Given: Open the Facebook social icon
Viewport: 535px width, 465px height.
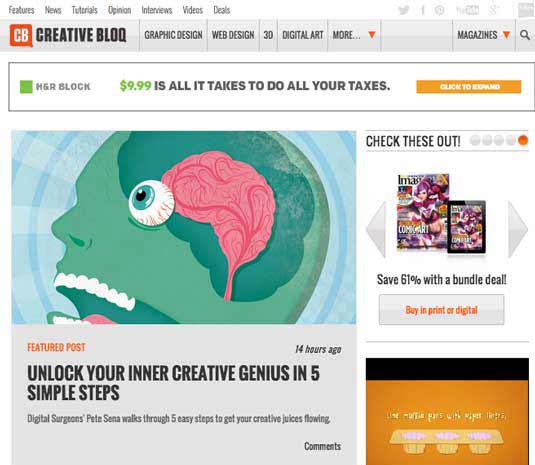Looking at the screenshot, I should [422, 10].
